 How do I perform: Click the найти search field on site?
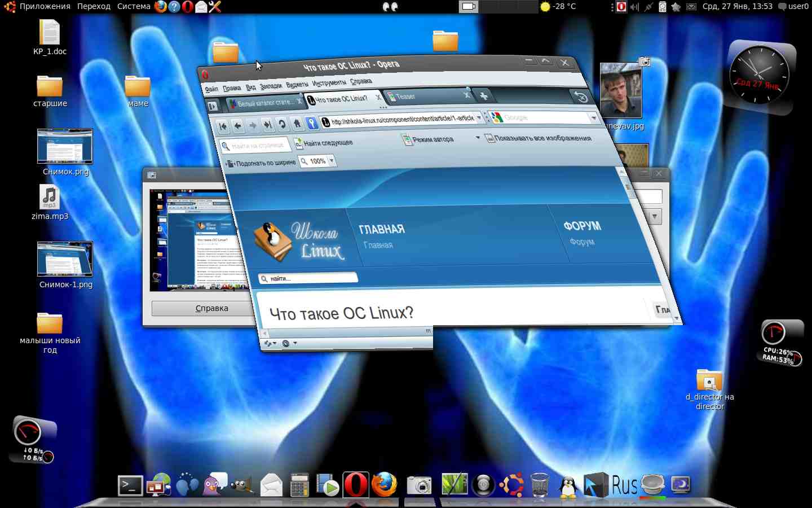(x=308, y=278)
